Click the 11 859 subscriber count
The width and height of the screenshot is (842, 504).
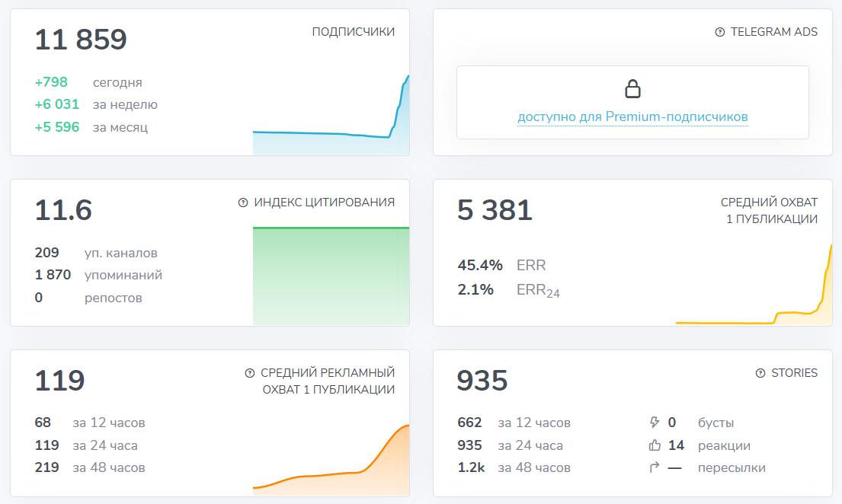tap(82, 40)
